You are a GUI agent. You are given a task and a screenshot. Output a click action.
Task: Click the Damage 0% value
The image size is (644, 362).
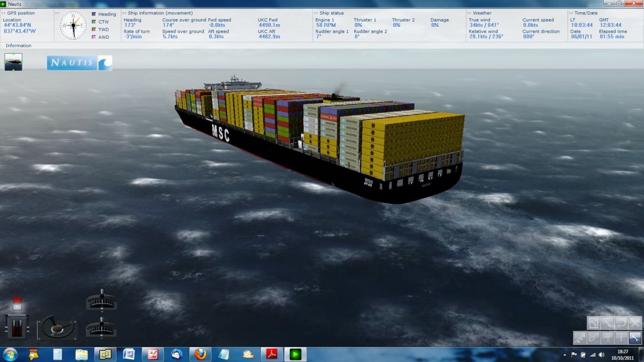pos(435,25)
